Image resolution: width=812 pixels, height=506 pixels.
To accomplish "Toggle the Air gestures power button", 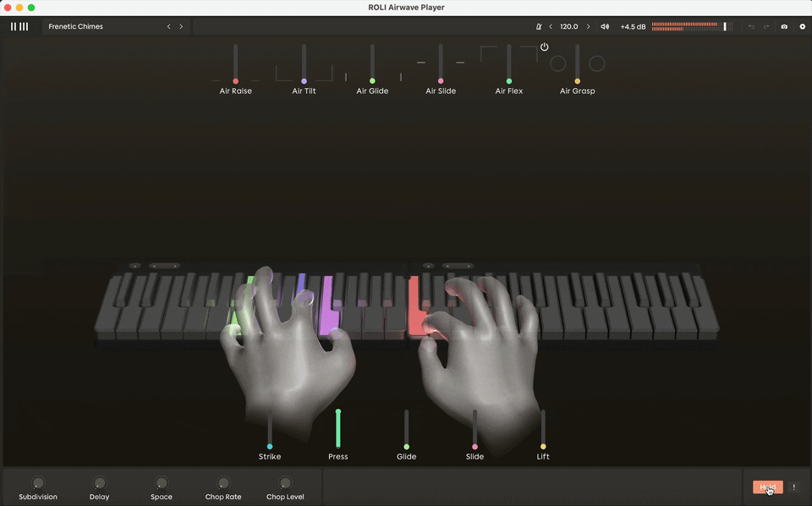I will click(544, 47).
